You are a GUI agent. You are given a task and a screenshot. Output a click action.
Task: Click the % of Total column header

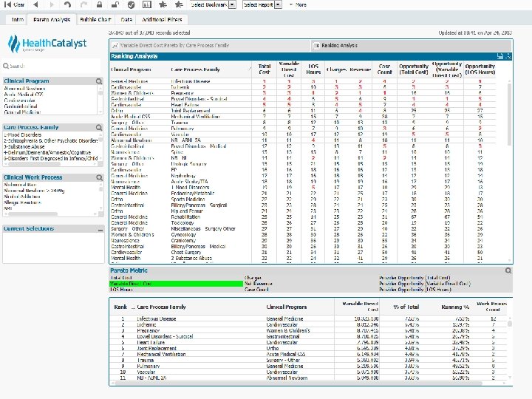(x=406, y=307)
